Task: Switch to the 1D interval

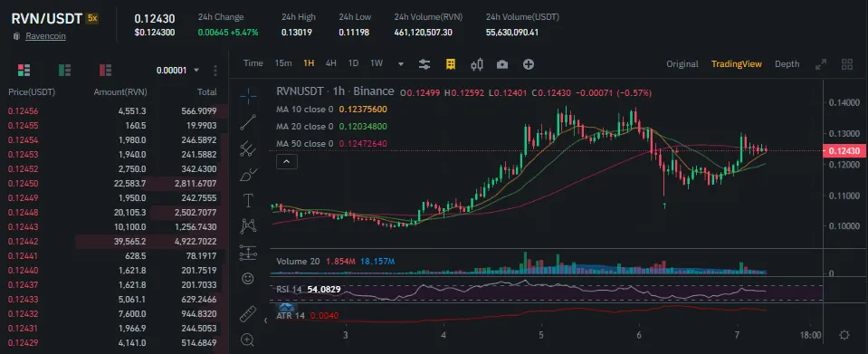Action: 353,63
